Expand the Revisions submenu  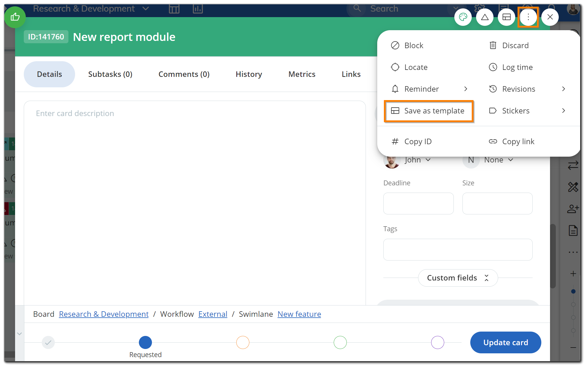(528, 89)
